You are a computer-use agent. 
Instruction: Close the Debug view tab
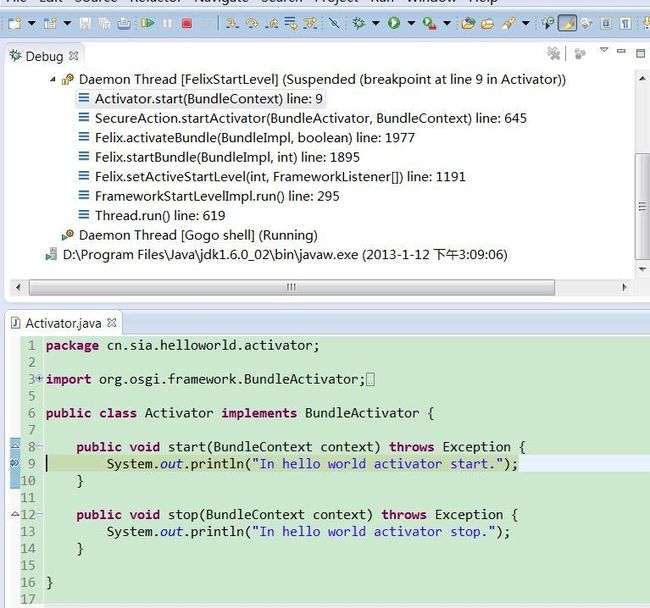pyautogui.click(x=74, y=56)
